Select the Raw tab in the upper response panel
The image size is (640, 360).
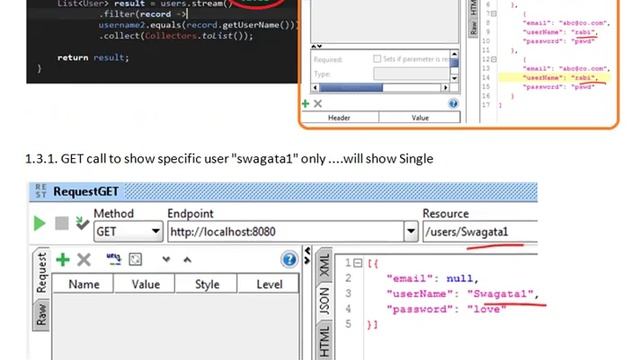click(x=473, y=28)
